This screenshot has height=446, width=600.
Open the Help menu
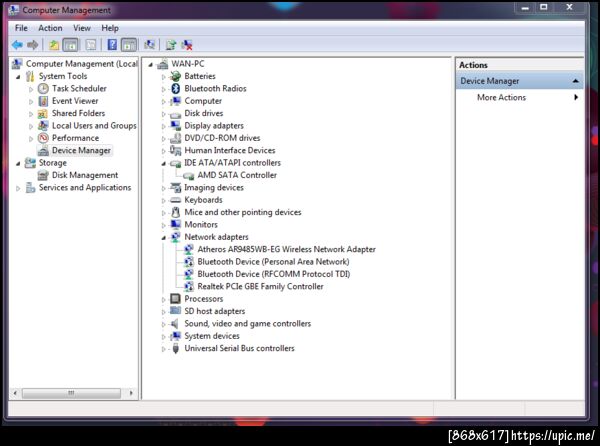(x=110, y=28)
